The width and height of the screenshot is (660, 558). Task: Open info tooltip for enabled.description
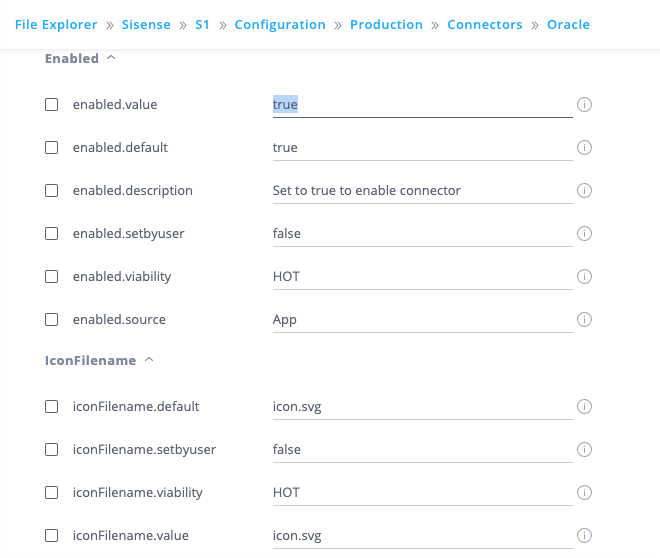click(x=585, y=190)
